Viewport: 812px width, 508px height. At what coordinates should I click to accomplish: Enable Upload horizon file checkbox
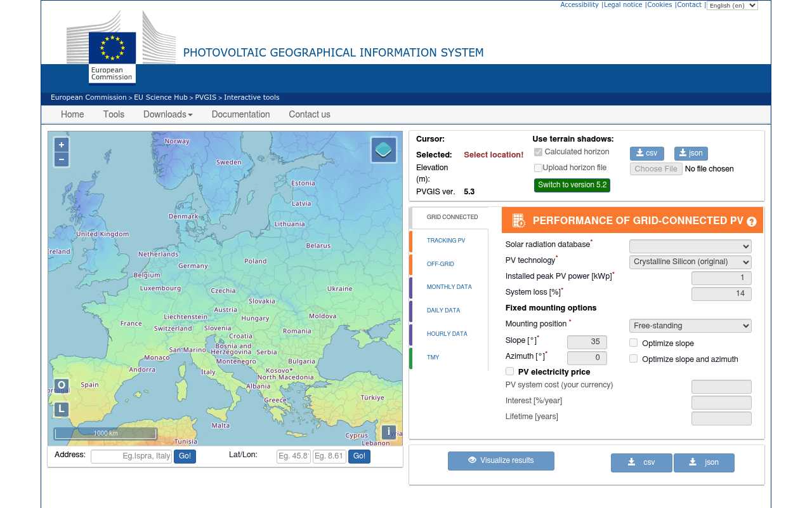point(538,168)
